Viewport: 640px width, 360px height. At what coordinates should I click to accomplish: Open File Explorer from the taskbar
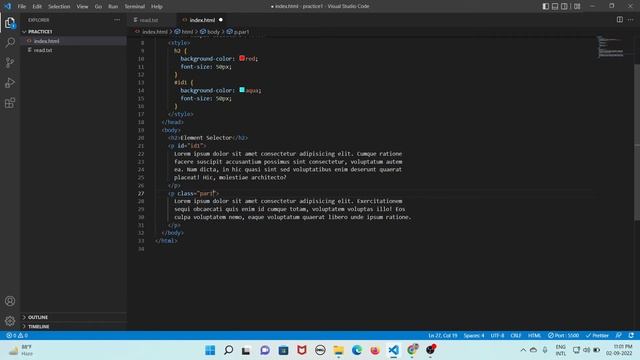click(338, 350)
